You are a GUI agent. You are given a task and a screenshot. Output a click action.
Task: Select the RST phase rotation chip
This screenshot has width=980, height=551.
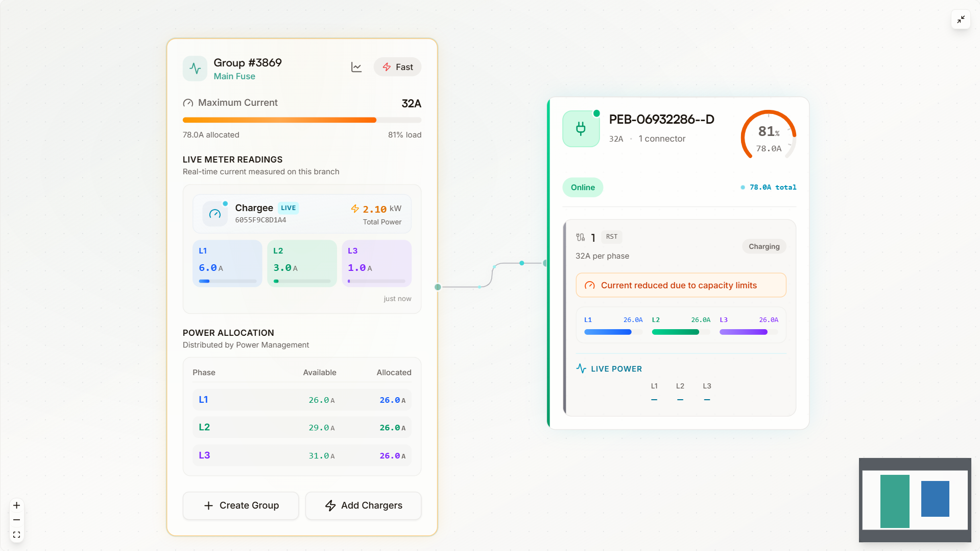[611, 237]
